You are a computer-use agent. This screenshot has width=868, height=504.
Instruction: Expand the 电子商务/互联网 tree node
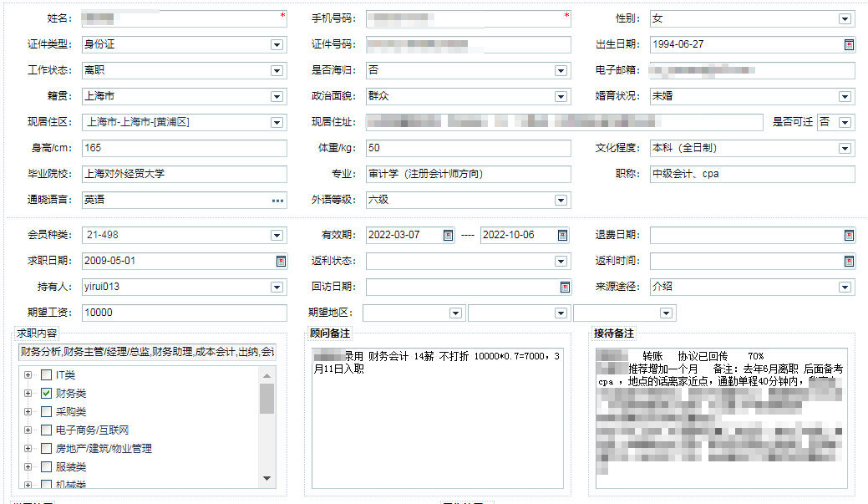click(28, 430)
